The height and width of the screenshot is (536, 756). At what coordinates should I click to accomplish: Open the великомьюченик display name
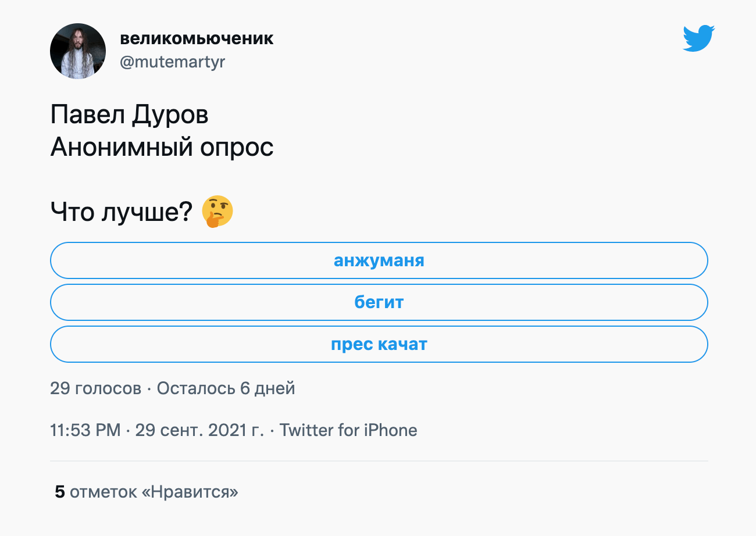(197, 38)
